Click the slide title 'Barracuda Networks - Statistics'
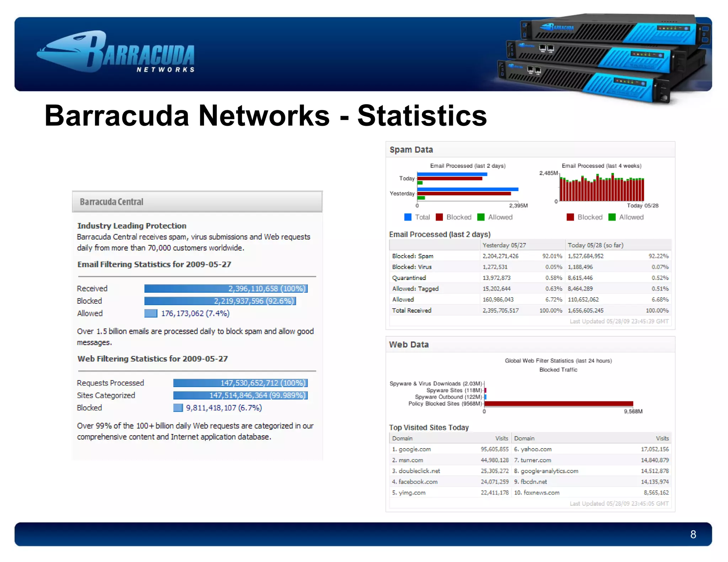 point(266,115)
